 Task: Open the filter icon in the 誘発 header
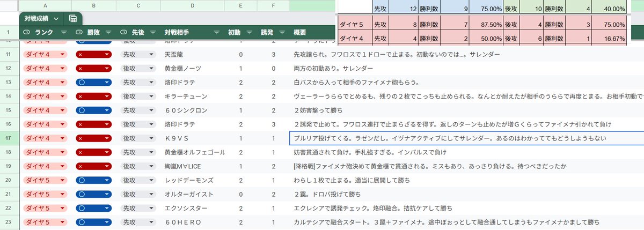point(282,33)
